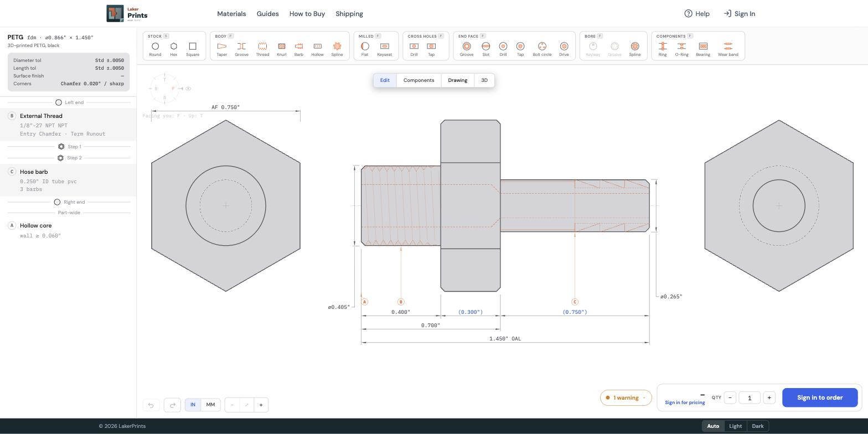Image resolution: width=868 pixels, height=434 pixels.
Task: Add an end face Slot
Action: [x=486, y=49]
